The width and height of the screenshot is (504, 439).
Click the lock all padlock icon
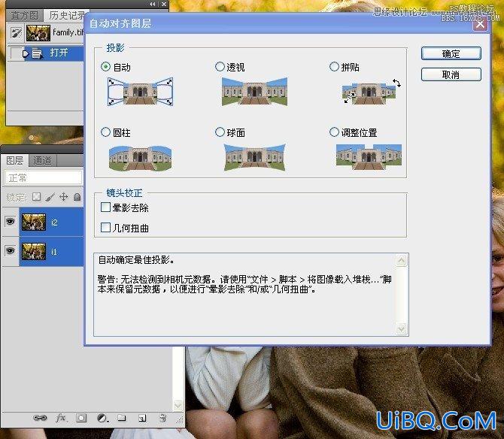(x=77, y=196)
